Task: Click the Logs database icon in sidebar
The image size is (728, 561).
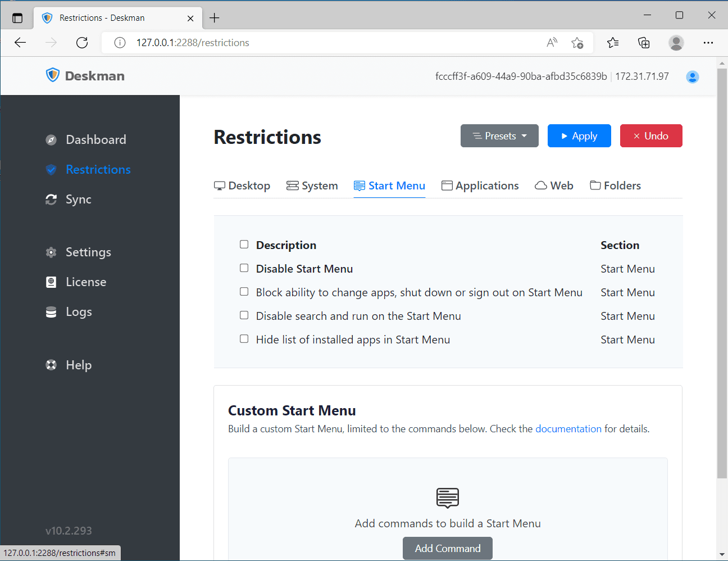Action: pyautogui.click(x=51, y=312)
